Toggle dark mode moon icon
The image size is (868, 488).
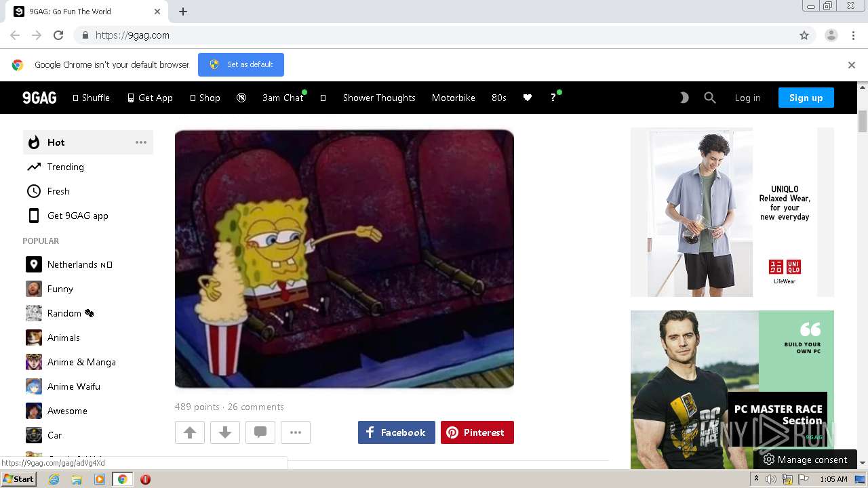[x=684, y=98]
